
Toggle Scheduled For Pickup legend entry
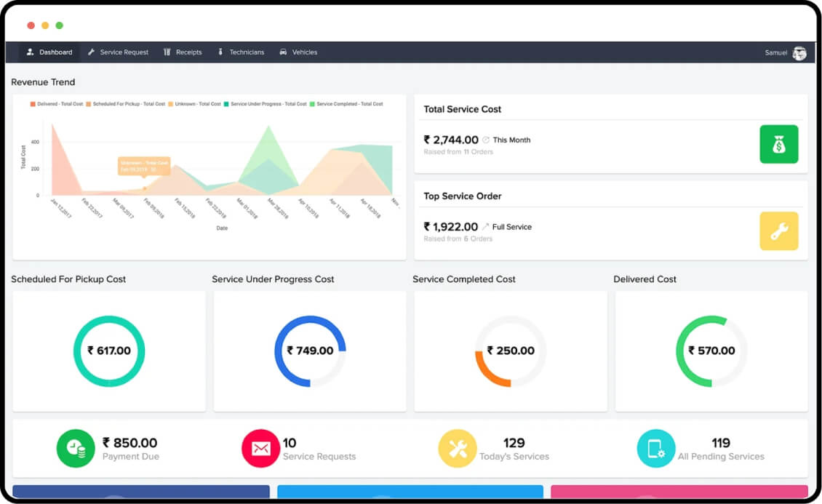(126, 104)
